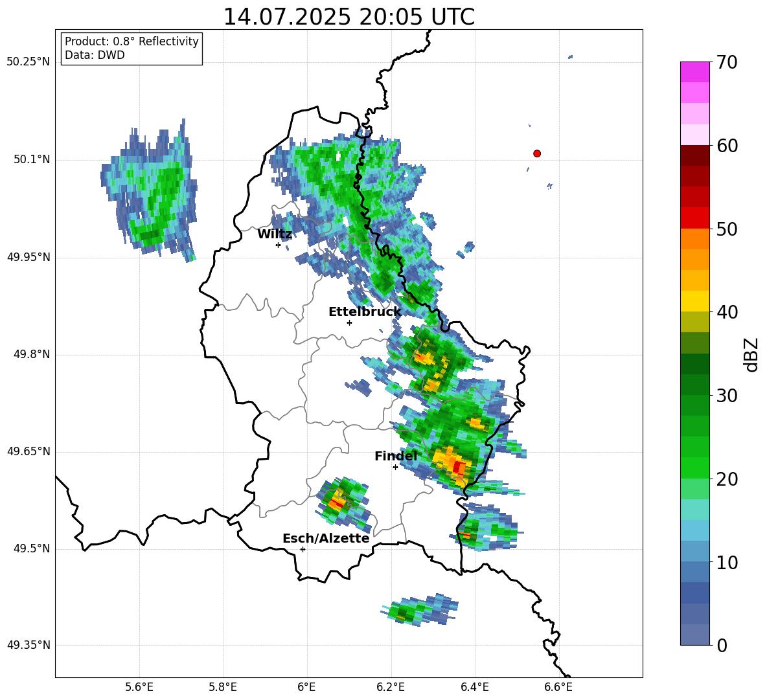The image size is (767, 700).
Task: Click the Esch/Alzette city label
Action: pyautogui.click(x=326, y=538)
